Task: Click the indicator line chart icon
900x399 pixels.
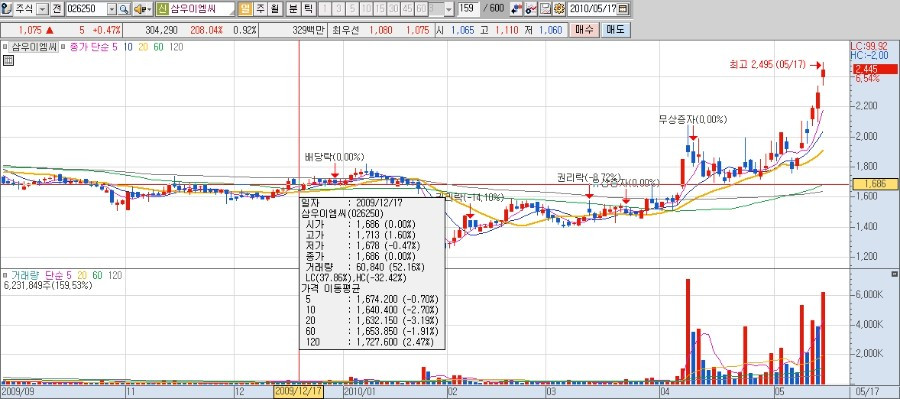Action: tap(532, 9)
